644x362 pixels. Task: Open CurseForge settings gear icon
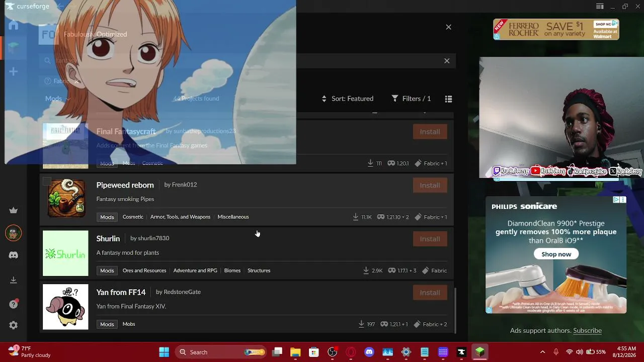point(14,325)
